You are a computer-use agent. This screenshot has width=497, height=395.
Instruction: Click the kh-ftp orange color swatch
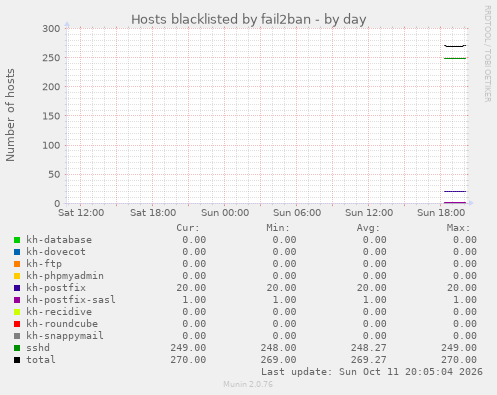(x=17, y=264)
